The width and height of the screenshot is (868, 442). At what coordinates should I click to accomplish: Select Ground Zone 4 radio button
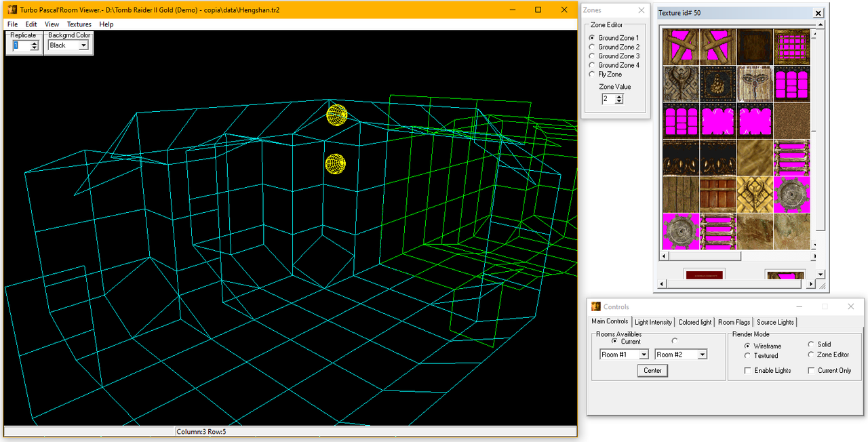pos(592,65)
